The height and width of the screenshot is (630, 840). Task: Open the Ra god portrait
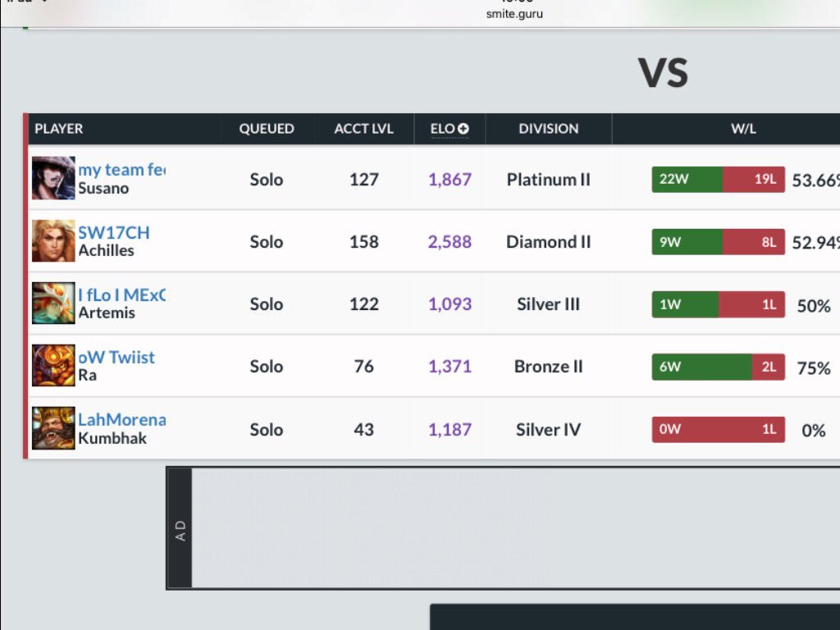point(53,365)
